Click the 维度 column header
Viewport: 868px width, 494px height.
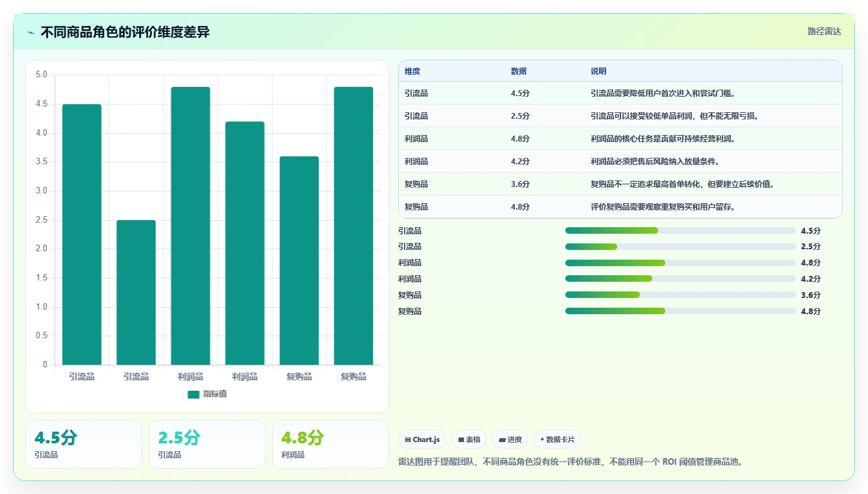point(413,71)
